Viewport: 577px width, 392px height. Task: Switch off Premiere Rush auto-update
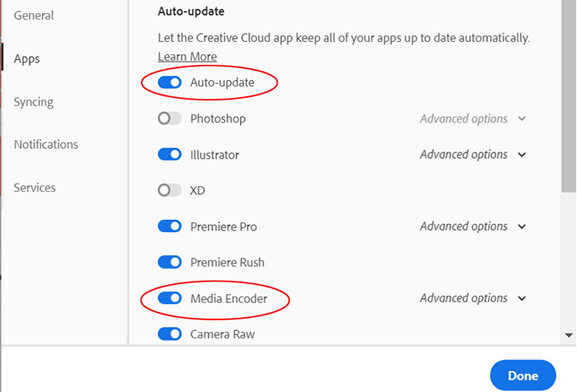pos(170,262)
